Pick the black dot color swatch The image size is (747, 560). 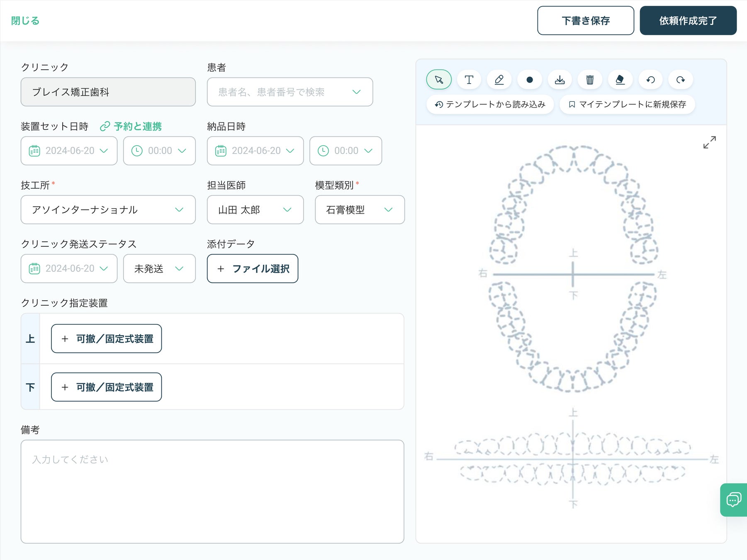530,80
